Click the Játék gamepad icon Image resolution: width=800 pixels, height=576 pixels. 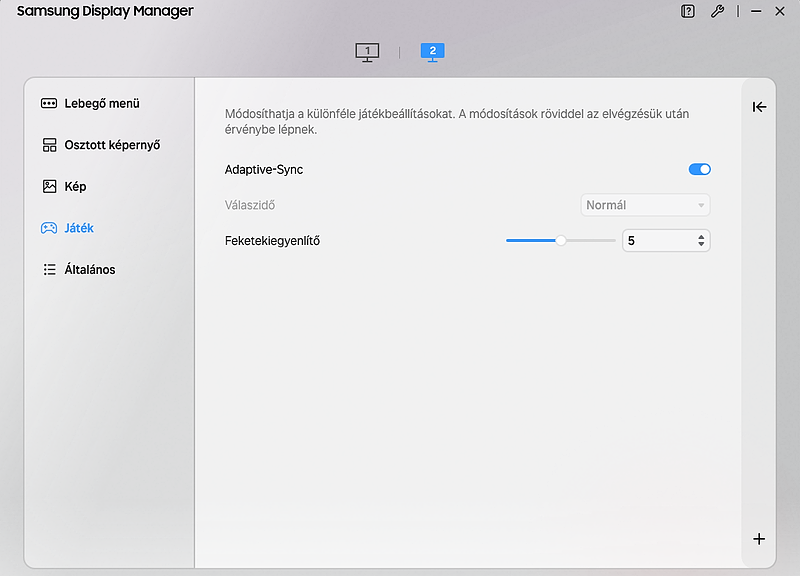click(x=49, y=228)
